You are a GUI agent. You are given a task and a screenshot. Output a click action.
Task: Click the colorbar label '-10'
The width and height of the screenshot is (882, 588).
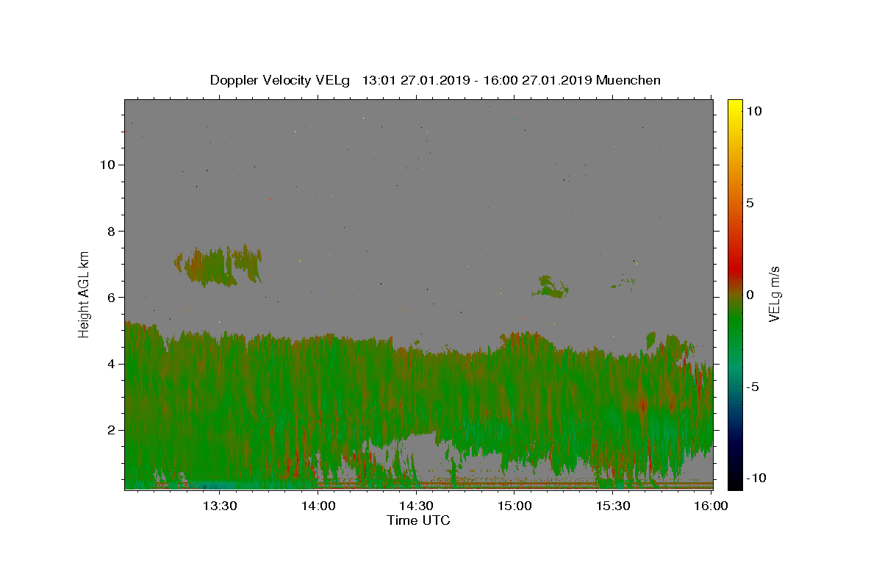coord(756,478)
